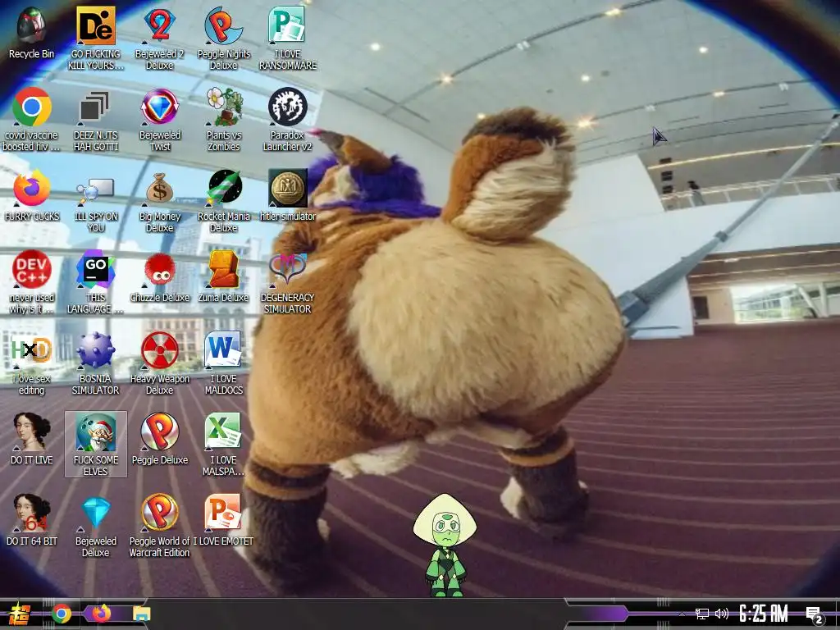Screen dimensions: 840x630
Task: Open File Explorer from the taskbar
Action: tap(141, 614)
